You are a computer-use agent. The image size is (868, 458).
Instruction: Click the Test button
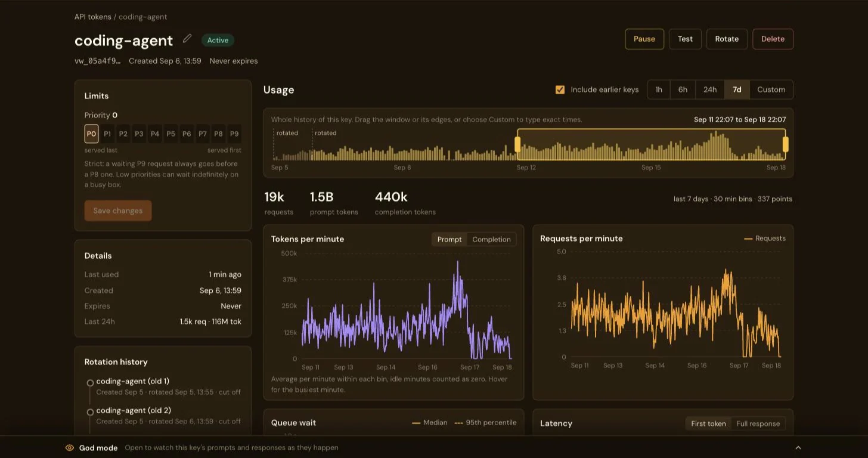(685, 39)
